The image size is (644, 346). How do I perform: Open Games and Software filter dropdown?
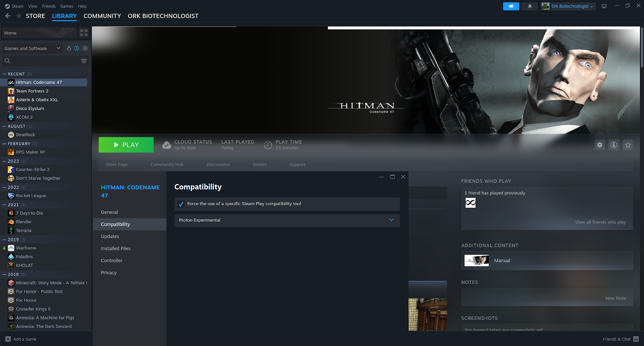pos(33,48)
